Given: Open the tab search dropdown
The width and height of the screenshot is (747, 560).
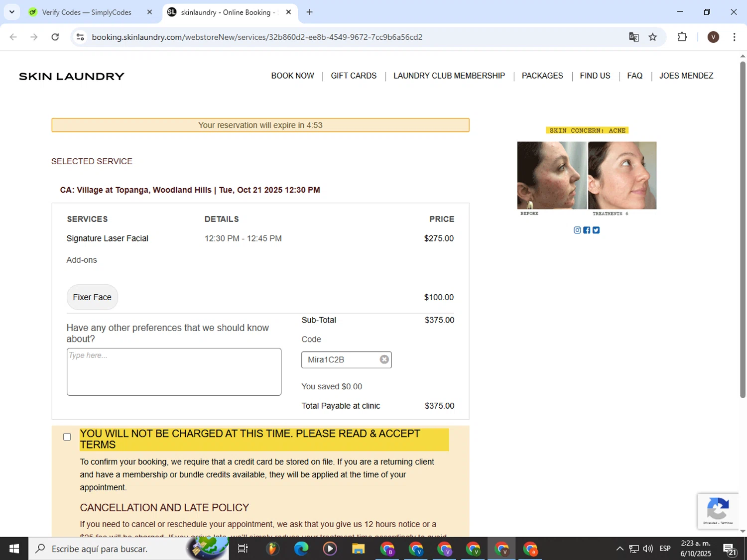Looking at the screenshot, I should pyautogui.click(x=11, y=12).
